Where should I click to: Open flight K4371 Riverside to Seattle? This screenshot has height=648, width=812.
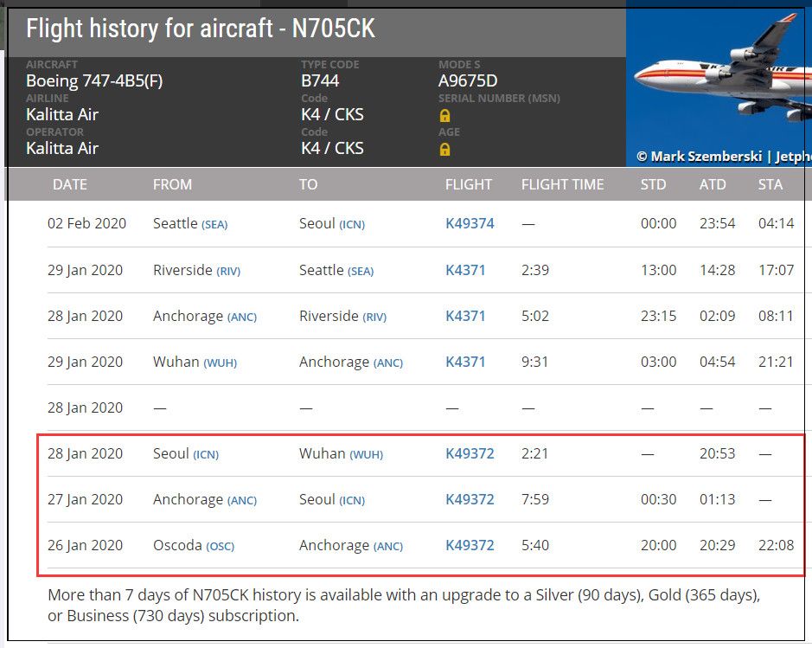pyautogui.click(x=465, y=270)
